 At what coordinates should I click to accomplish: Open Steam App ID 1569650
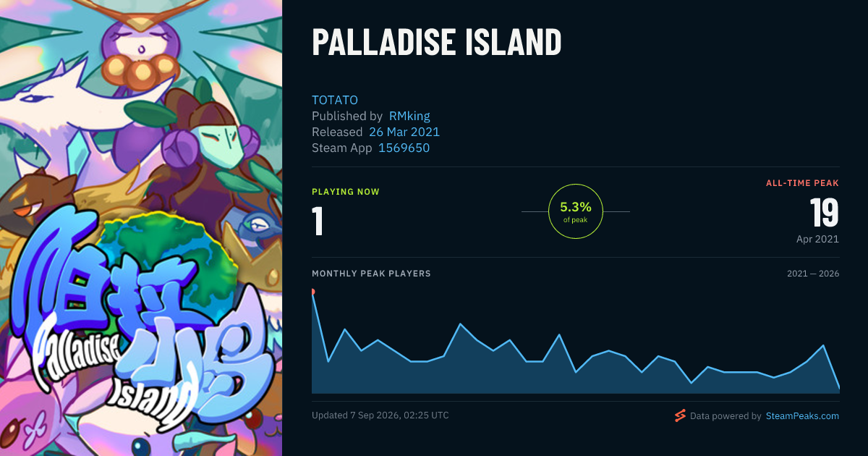(x=404, y=148)
